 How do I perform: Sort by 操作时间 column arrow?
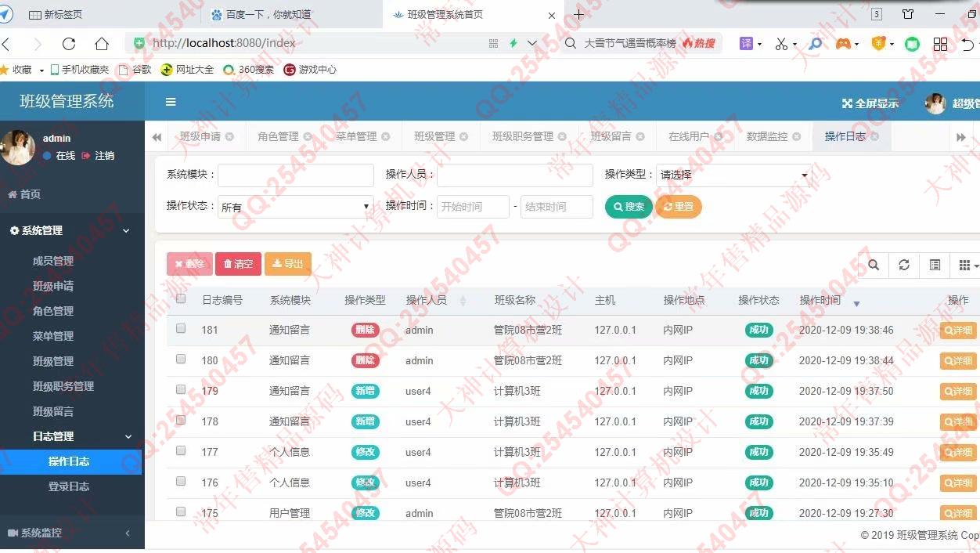(856, 303)
